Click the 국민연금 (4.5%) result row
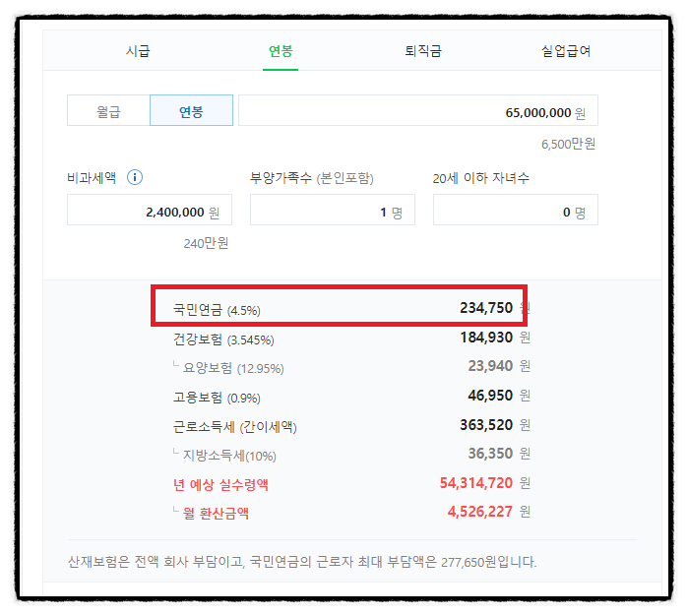This screenshot has width=688, height=616. pos(340,308)
